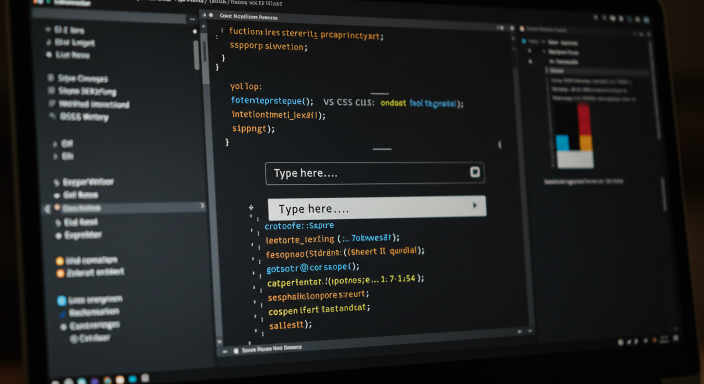Open the purple icon in the bottom taskbar
The height and width of the screenshot is (384, 704).
pyautogui.click(x=95, y=381)
